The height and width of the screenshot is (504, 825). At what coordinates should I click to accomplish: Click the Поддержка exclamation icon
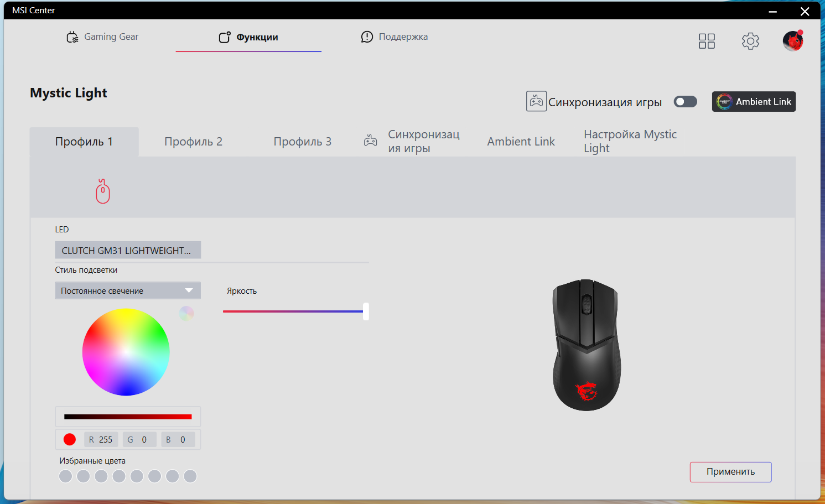click(367, 37)
